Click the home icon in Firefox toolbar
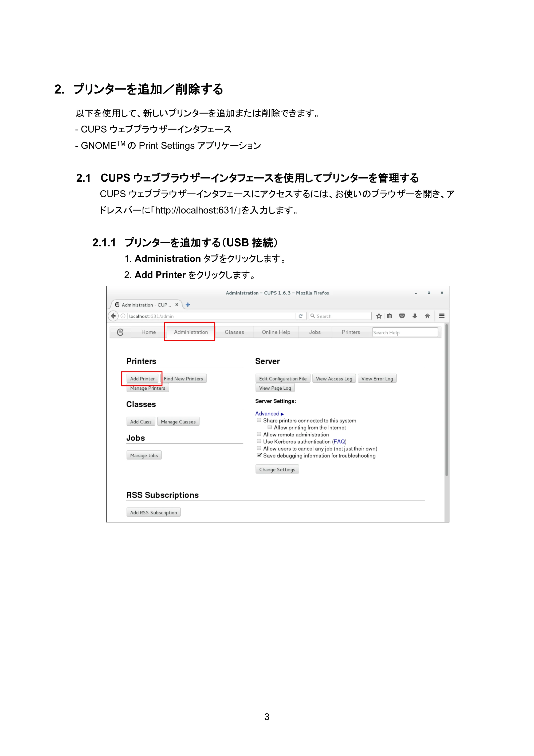Viewport: 534px width, 756px height. (427, 316)
